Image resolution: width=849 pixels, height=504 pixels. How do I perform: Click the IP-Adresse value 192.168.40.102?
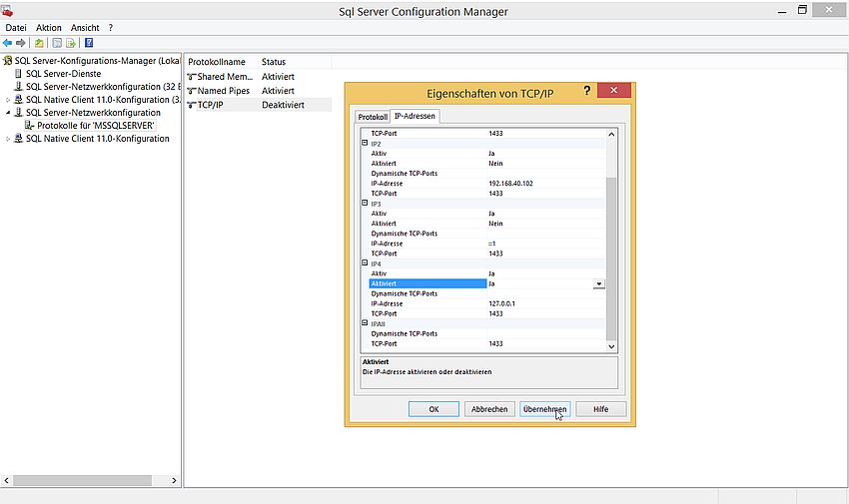pyautogui.click(x=510, y=184)
